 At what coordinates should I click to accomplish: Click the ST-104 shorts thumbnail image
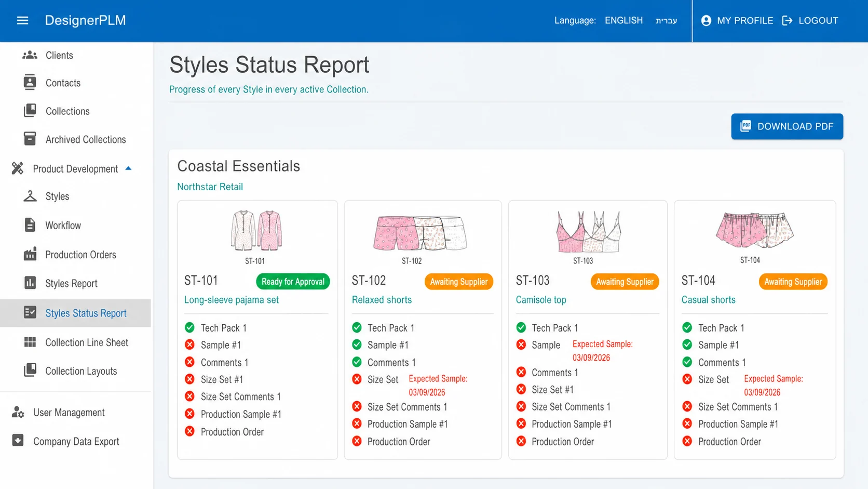(x=754, y=230)
